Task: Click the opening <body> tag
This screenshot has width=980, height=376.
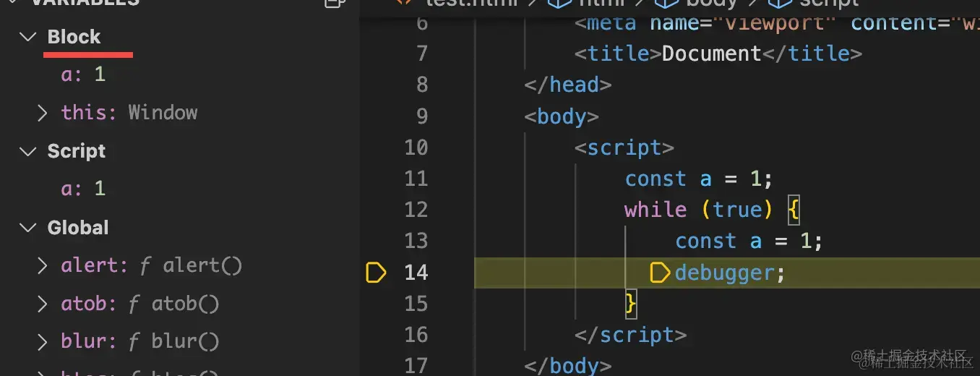Action: (562, 116)
